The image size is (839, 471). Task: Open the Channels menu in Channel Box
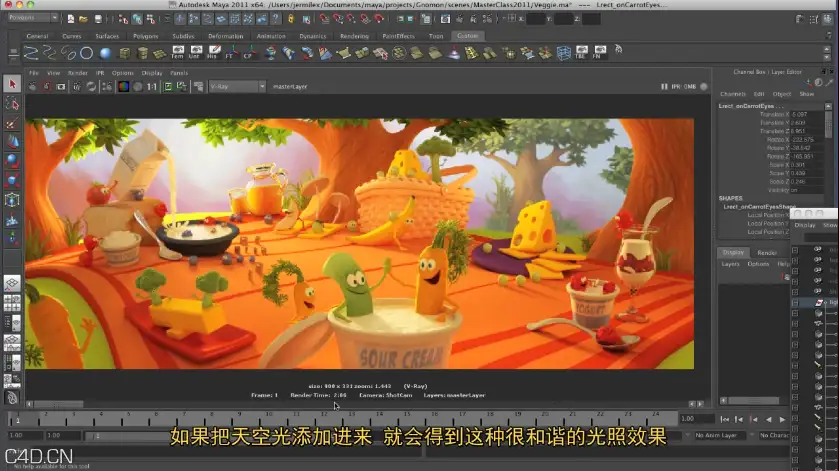pos(733,94)
